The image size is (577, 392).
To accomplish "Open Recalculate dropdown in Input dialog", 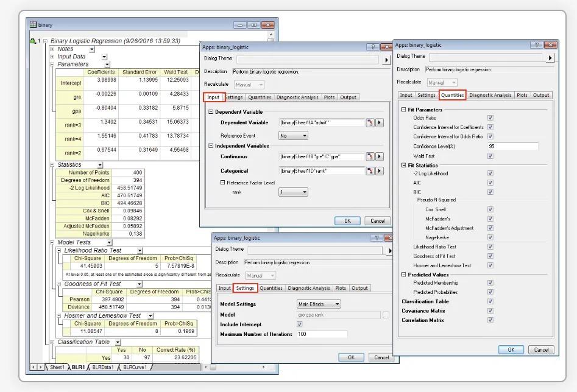I will coord(249,85).
